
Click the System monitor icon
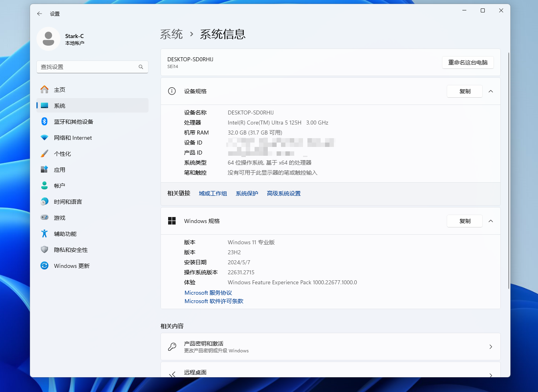(x=44, y=106)
